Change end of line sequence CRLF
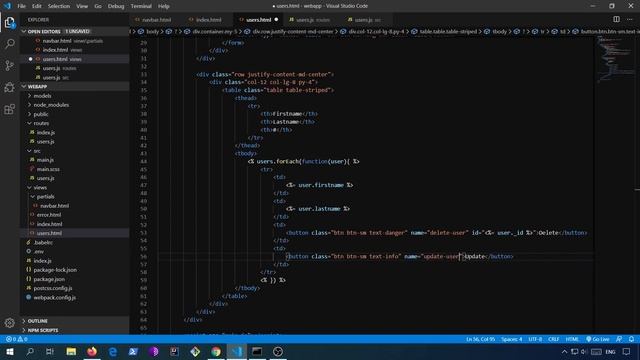The height and width of the screenshot is (360, 640). [x=553, y=339]
